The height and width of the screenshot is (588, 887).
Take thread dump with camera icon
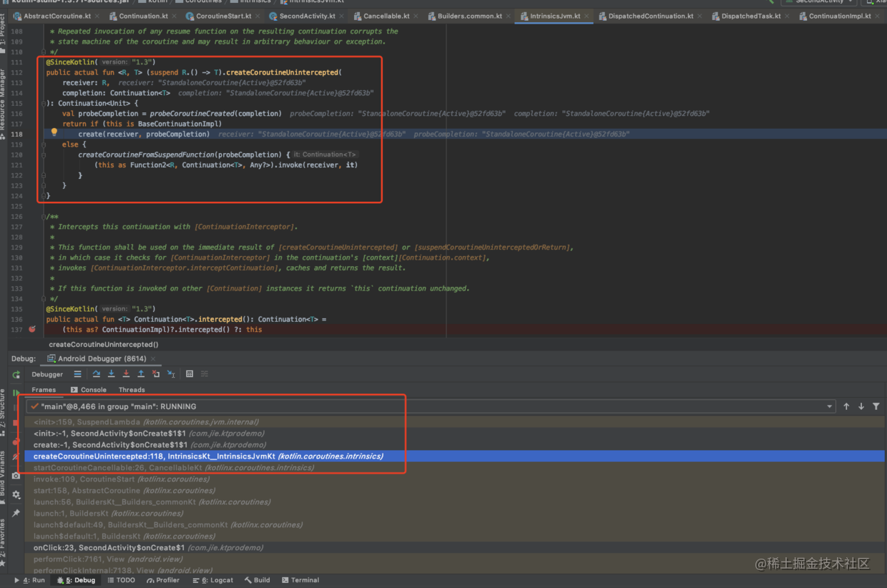coord(16,476)
